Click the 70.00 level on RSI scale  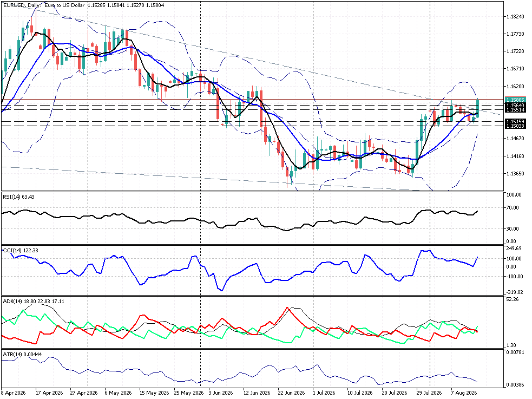(x=513, y=208)
